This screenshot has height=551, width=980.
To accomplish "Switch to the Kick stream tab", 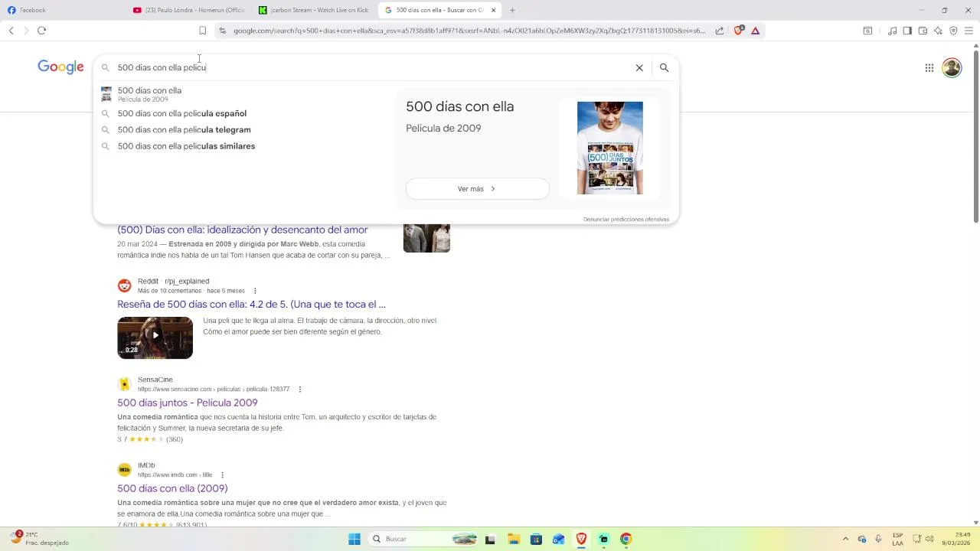I will point(314,10).
